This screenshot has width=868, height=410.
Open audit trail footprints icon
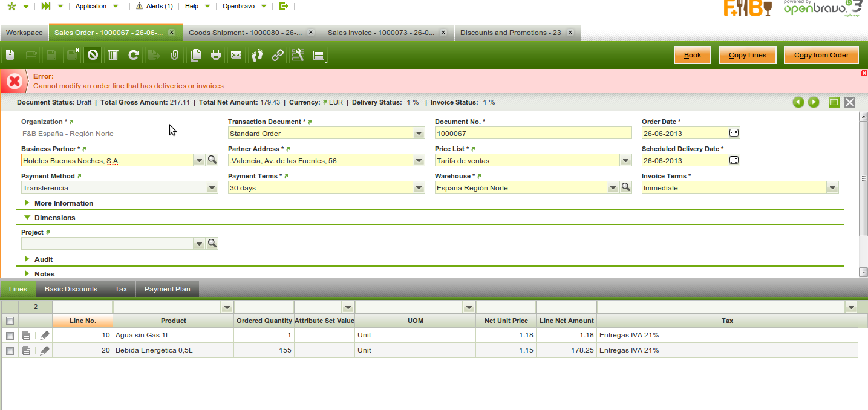[257, 56]
